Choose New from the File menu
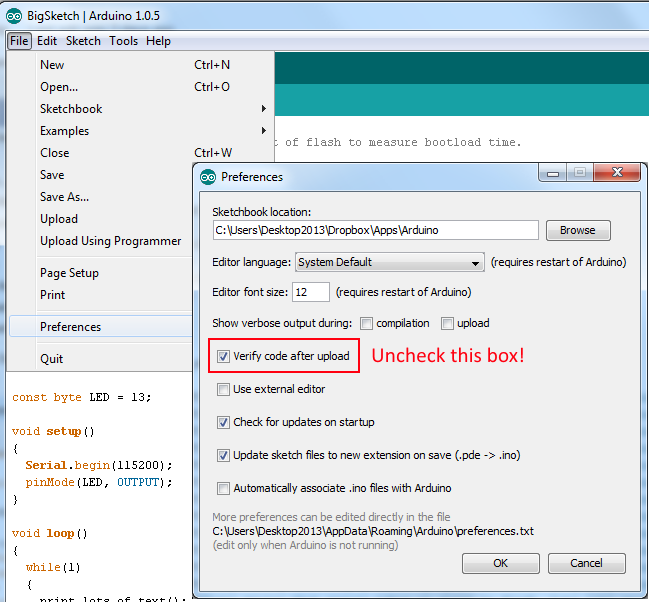649x602 pixels. [x=141, y=65]
